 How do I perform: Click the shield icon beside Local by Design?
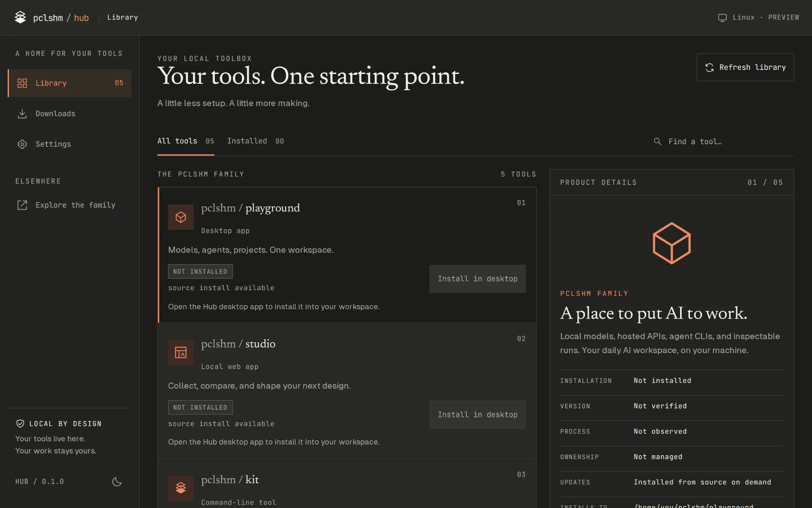[x=20, y=423]
